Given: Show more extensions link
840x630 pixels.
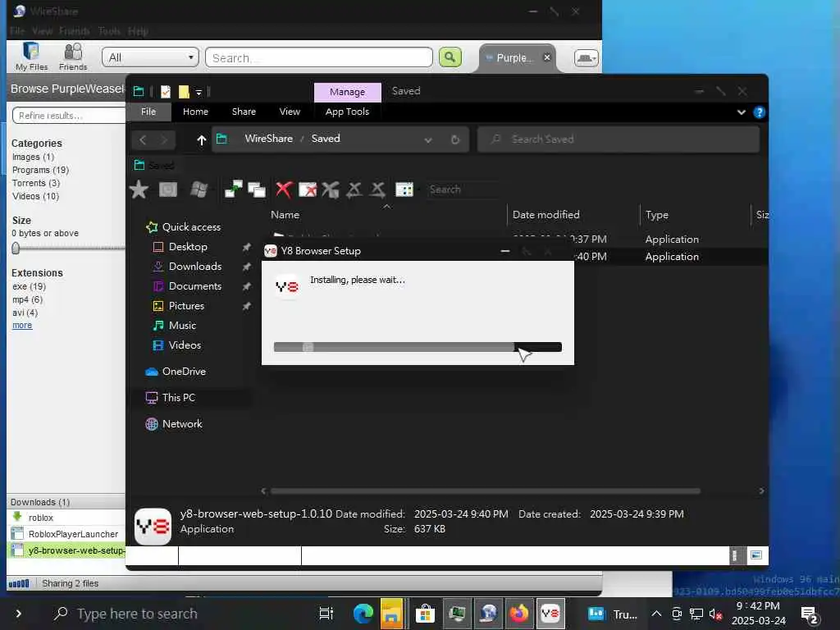Looking at the screenshot, I should point(22,325).
